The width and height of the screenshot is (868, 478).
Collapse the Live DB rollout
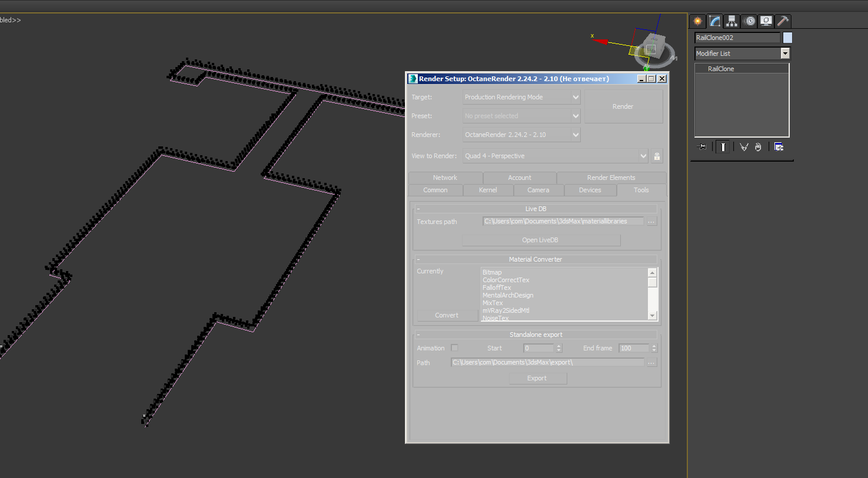(536, 209)
